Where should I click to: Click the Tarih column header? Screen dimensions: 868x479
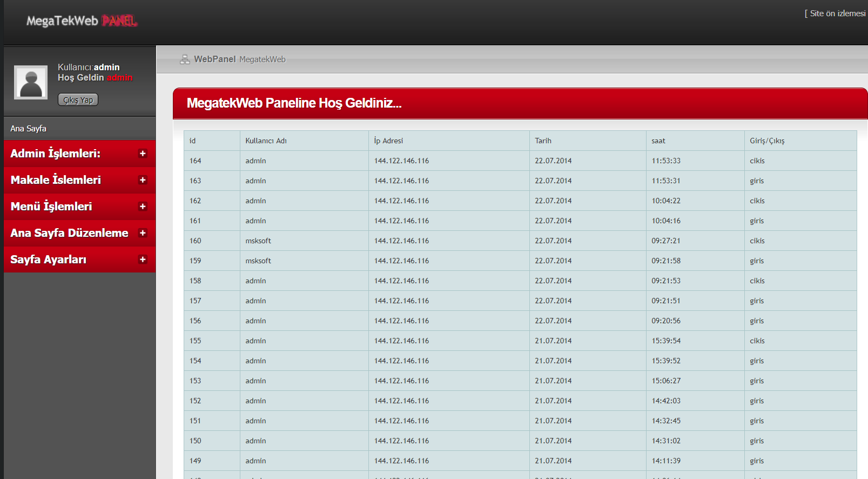[x=543, y=141]
